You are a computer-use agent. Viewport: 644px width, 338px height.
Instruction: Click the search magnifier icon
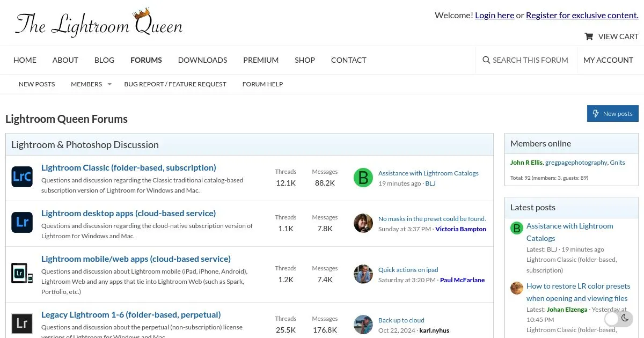486,60
